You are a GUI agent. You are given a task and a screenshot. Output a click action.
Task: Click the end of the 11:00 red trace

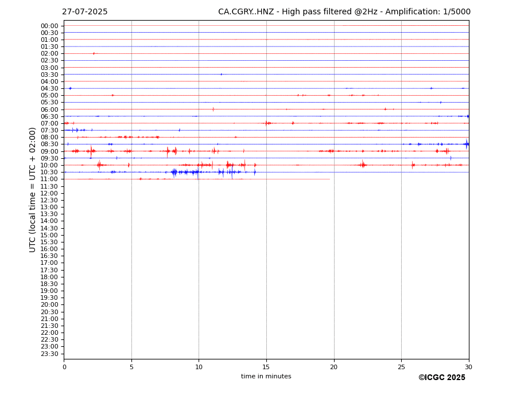click(329, 179)
